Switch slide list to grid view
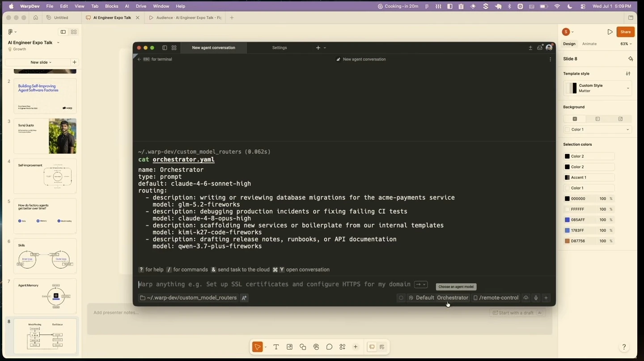 74,32
